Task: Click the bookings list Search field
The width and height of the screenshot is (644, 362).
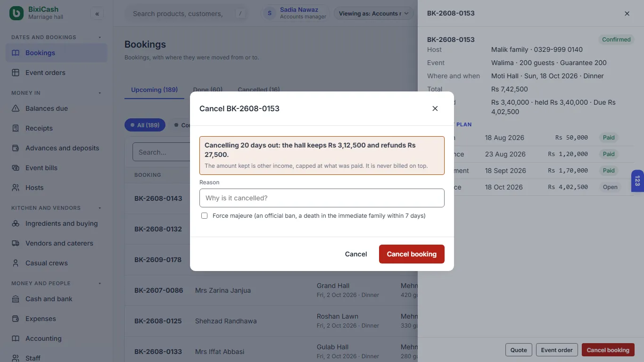Action: click(x=160, y=152)
